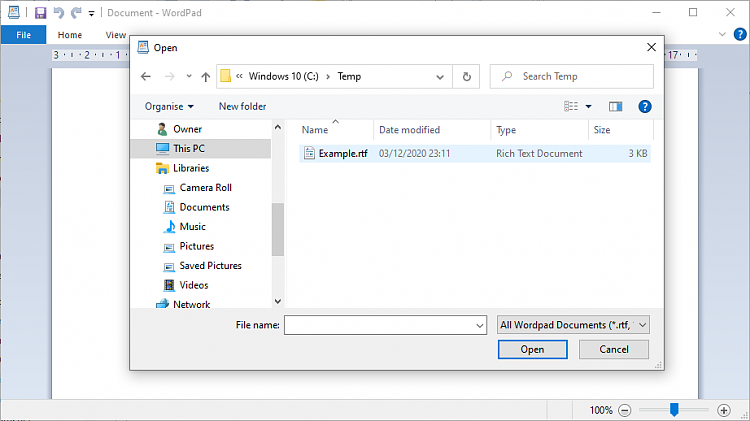The image size is (750, 421).
Task: Select This PC in navigation pane
Action: (189, 148)
